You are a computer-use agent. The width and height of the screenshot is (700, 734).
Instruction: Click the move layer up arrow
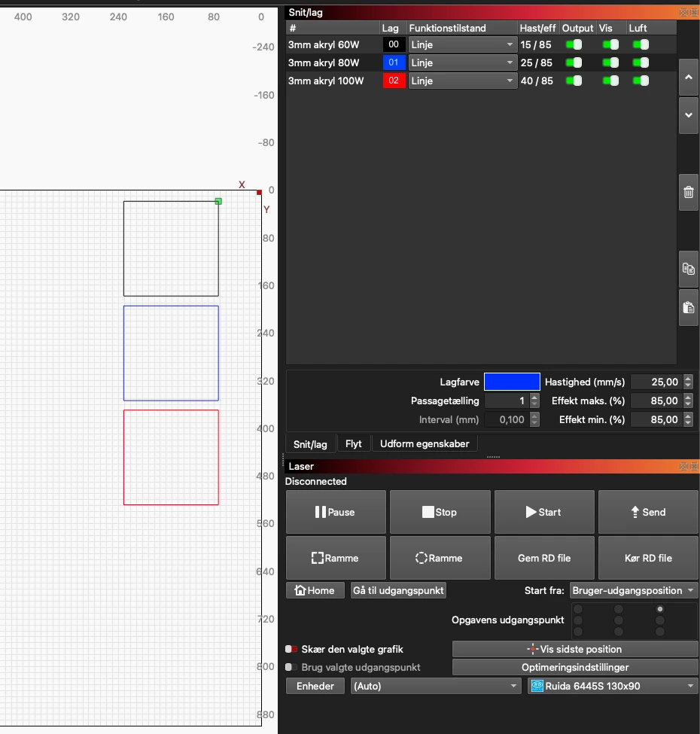pyautogui.click(x=688, y=77)
